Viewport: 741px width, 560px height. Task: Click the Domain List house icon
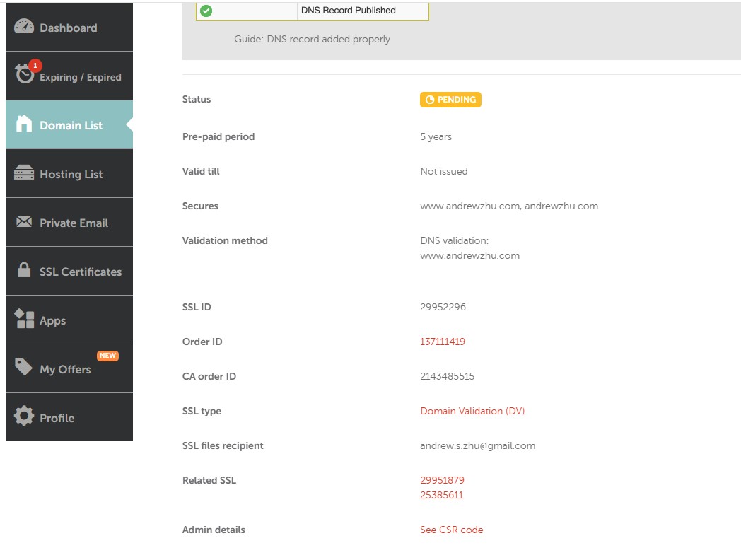[24, 124]
